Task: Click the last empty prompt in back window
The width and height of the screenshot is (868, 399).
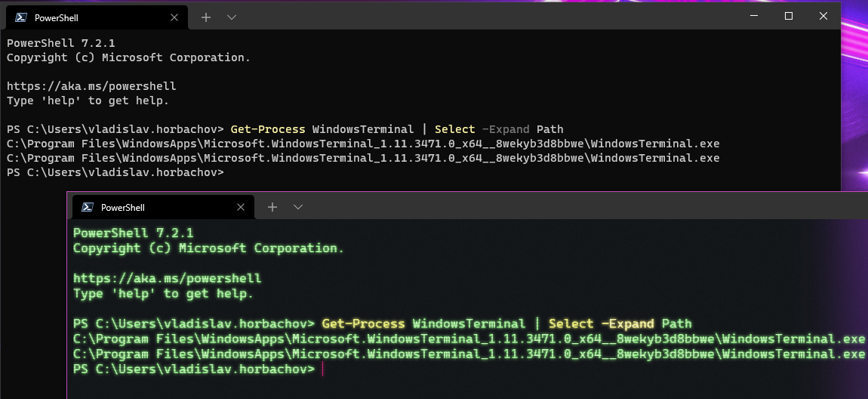Action: coord(115,173)
